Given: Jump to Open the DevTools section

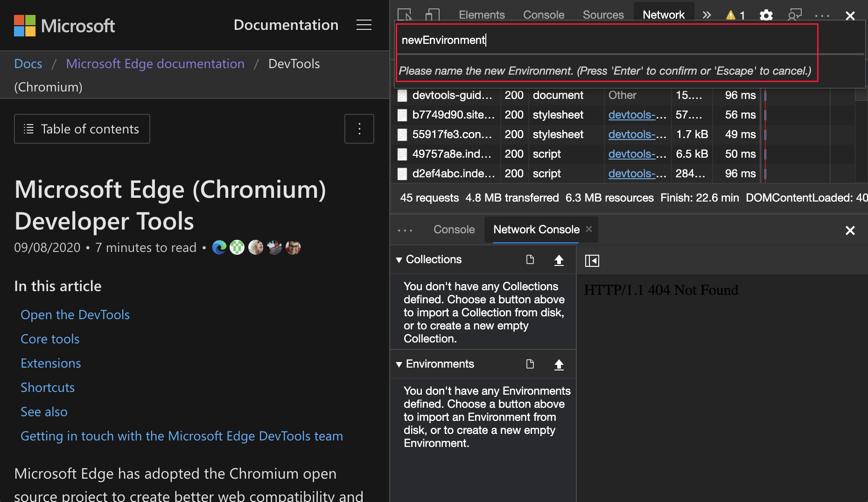Looking at the screenshot, I should click(x=75, y=315).
